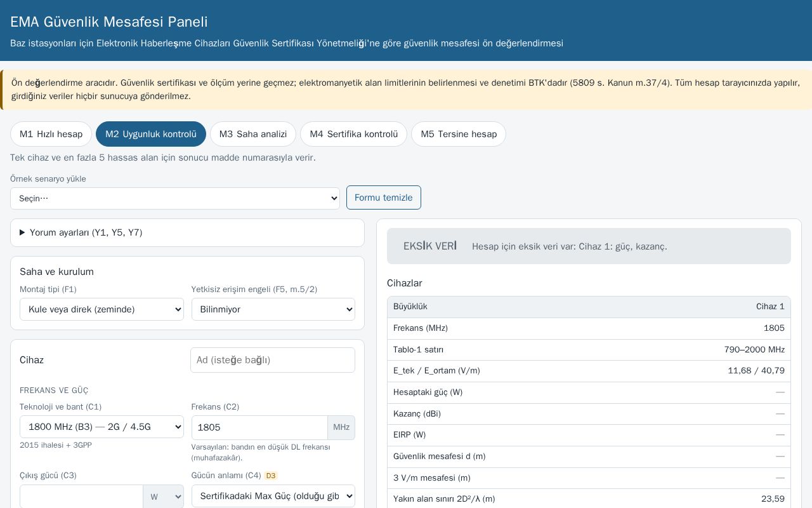Focus the Cihaz Ad input field

273,360
